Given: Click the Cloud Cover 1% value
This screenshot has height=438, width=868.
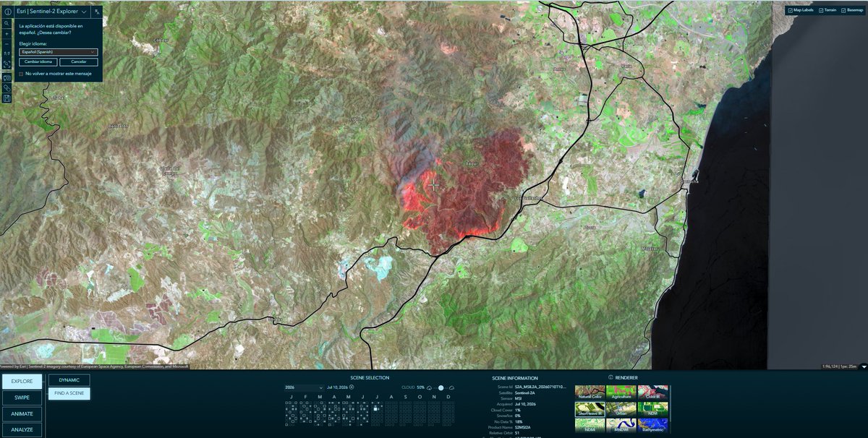Looking at the screenshot, I should [517, 410].
